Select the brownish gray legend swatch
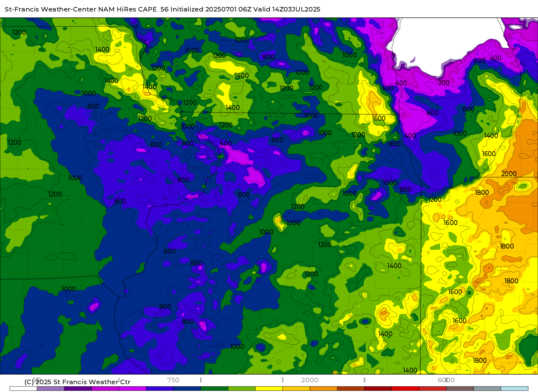Image resolution: width=538 pixels, height=392 pixels. [x=460, y=389]
